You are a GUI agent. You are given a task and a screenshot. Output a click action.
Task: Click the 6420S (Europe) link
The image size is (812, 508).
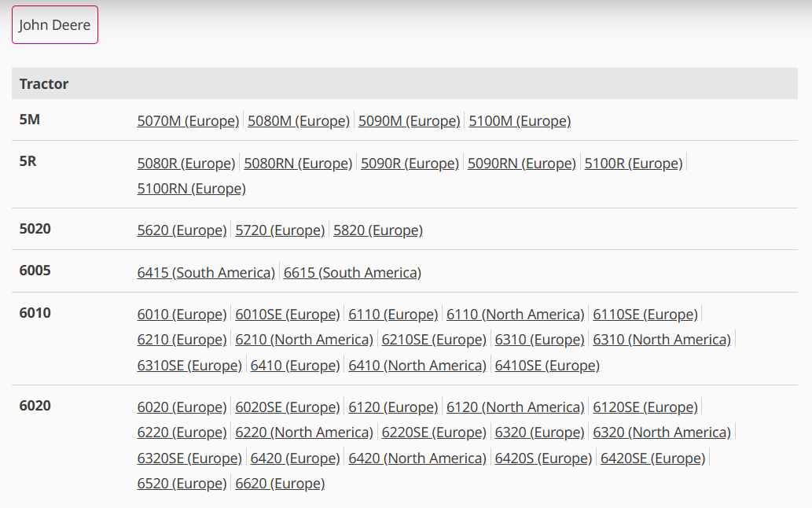[x=543, y=458]
